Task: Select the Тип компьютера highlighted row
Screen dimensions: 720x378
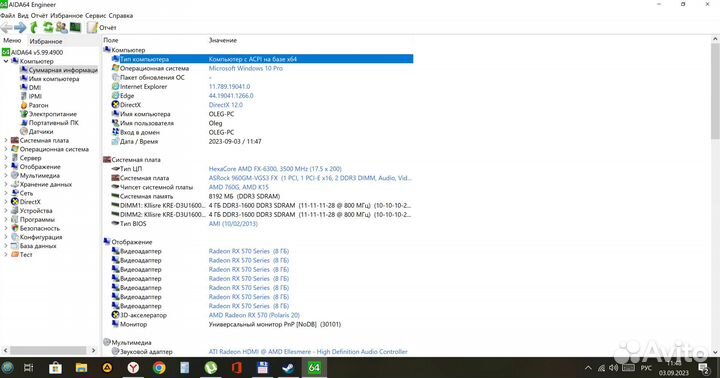Action: 262,59
